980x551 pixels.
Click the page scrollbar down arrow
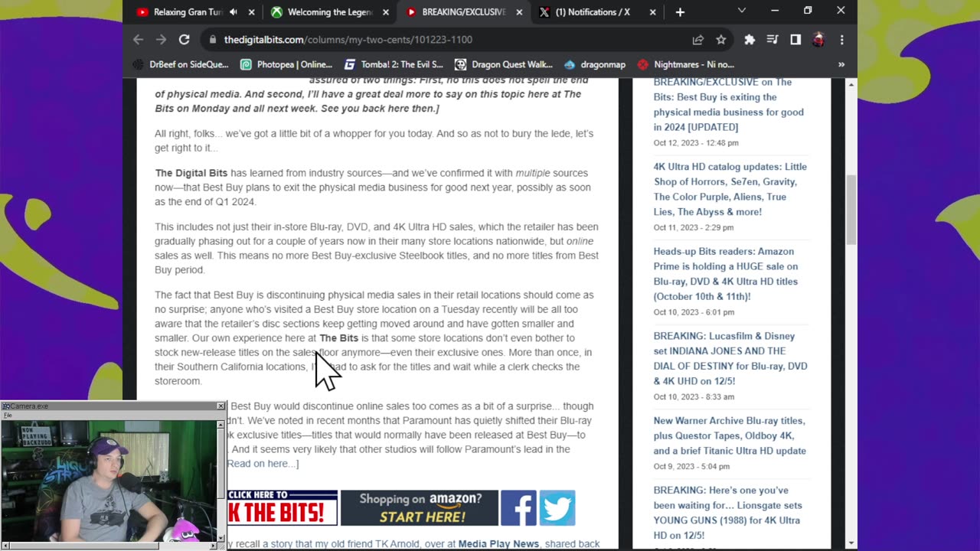click(851, 544)
